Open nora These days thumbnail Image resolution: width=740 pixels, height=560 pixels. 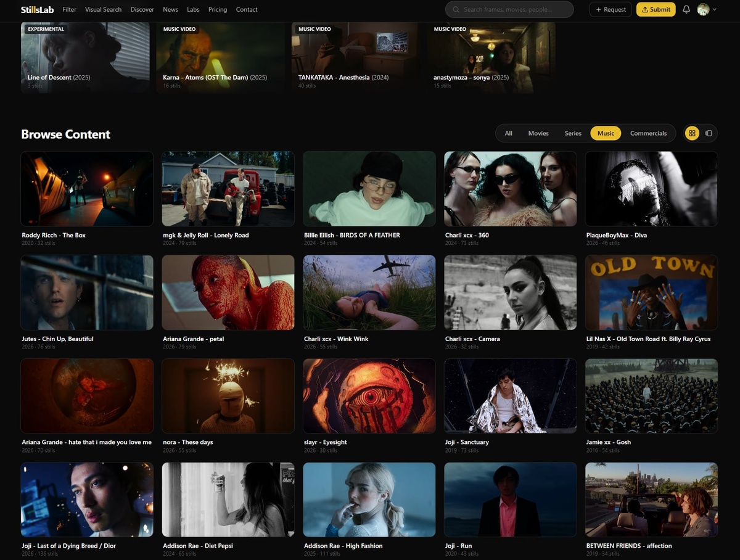pyautogui.click(x=228, y=396)
